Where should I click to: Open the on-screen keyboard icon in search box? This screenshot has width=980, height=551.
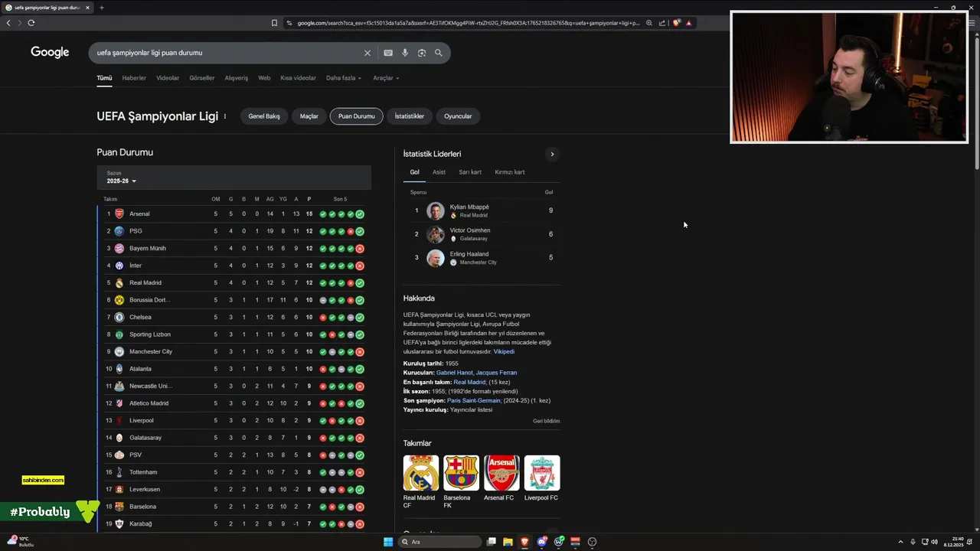tap(388, 53)
